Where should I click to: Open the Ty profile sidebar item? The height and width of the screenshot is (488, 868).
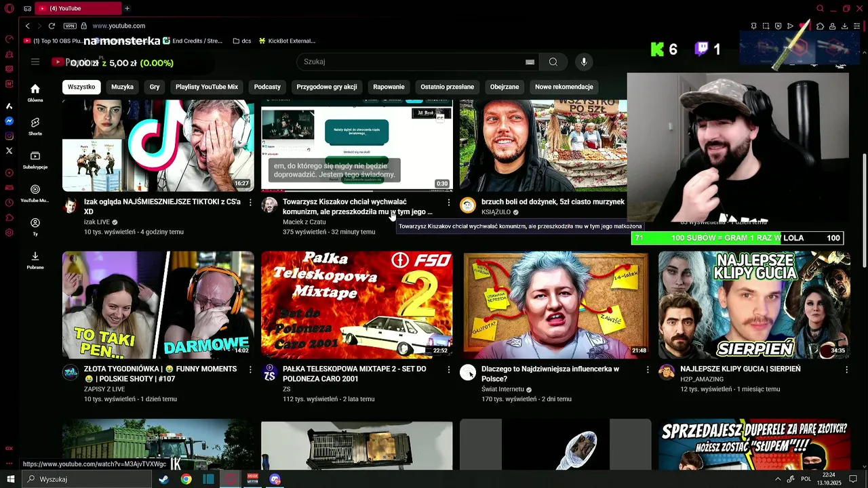35,226
